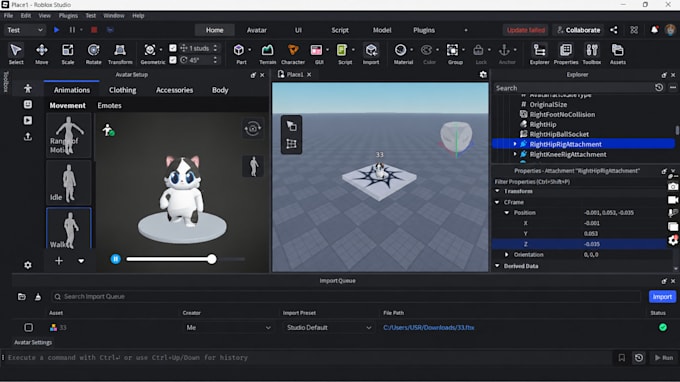Open the Terrain editor
680x382 pixels.
(x=267, y=54)
